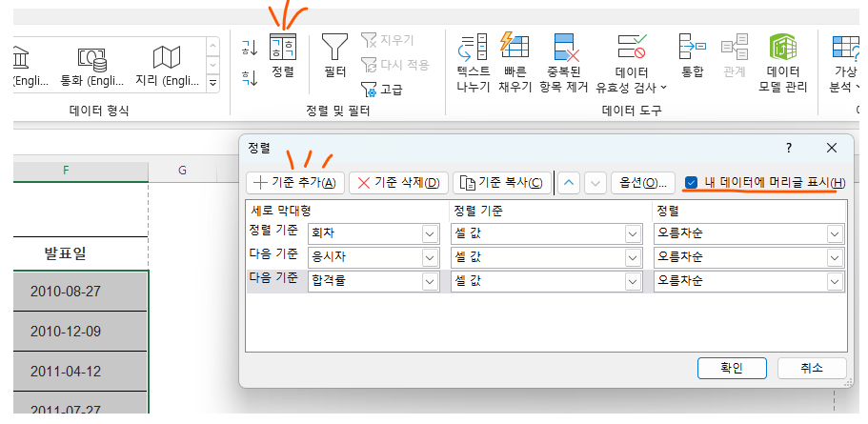Move sort level down arrow

click(x=595, y=183)
